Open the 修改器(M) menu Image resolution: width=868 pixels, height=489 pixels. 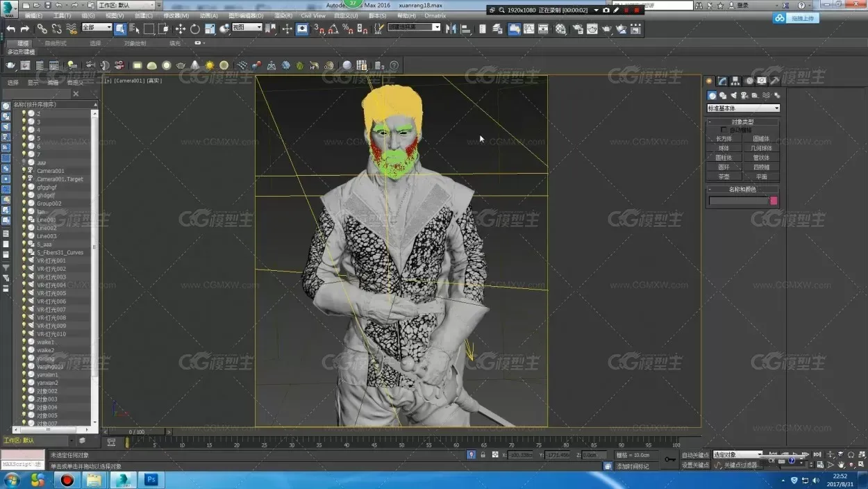[176, 15]
